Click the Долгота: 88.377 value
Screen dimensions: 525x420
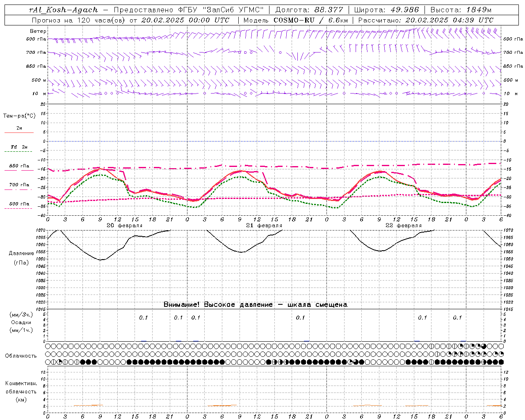click(x=310, y=10)
